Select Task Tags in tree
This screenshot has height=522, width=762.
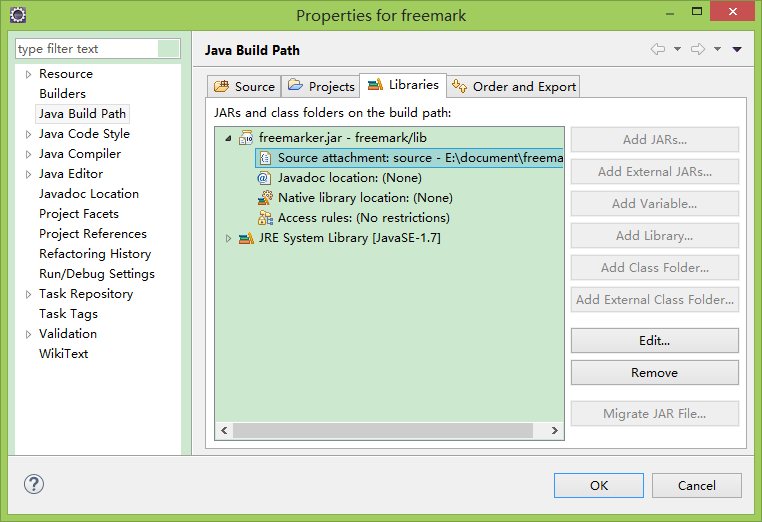(69, 314)
